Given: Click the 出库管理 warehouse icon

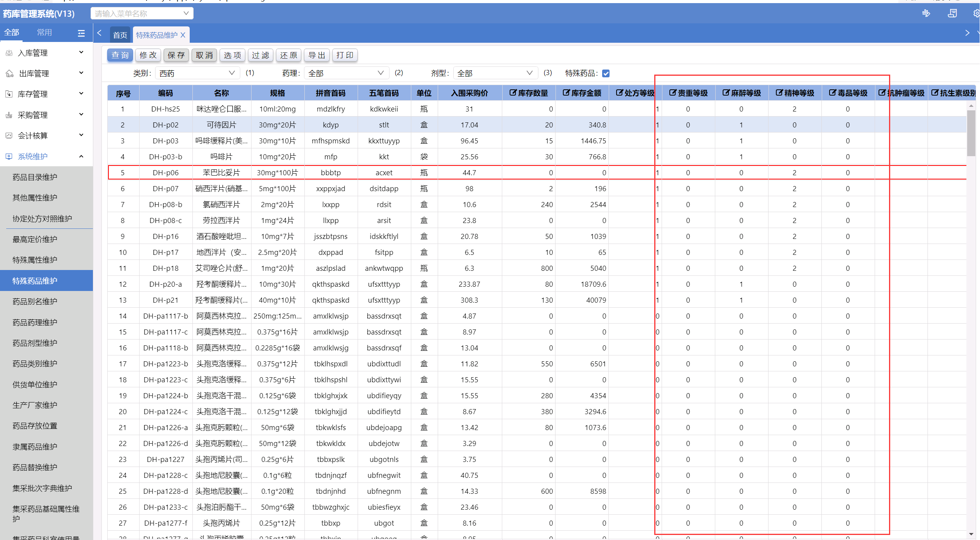Looking at the screenshot, I should [x=9, y=73].
